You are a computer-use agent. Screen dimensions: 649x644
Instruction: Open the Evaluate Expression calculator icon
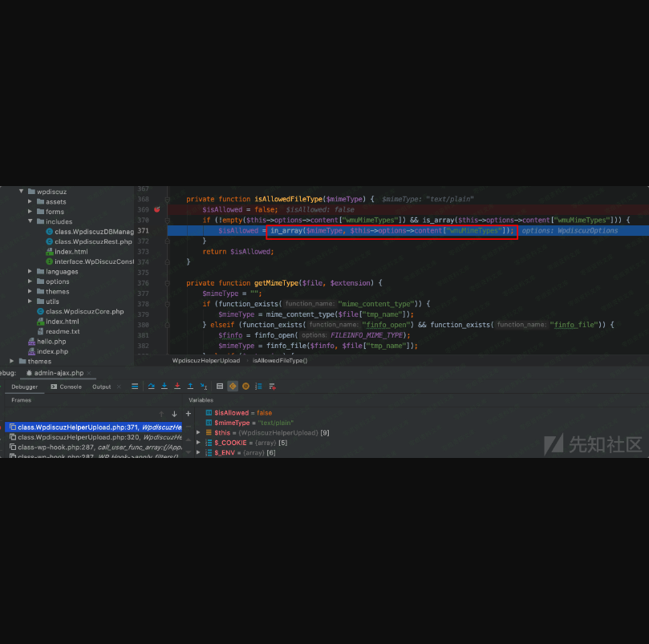[220, 387]
